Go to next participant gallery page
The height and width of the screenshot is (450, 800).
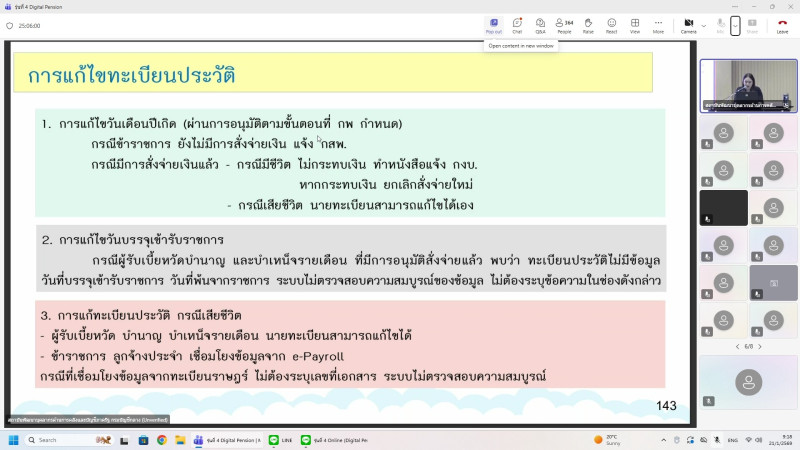759,346
